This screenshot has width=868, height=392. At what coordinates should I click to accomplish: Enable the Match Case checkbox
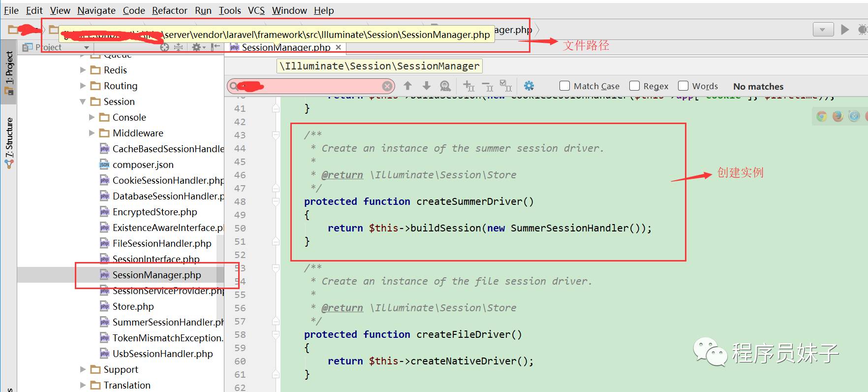pyautogui.click(x=564, y=86)
